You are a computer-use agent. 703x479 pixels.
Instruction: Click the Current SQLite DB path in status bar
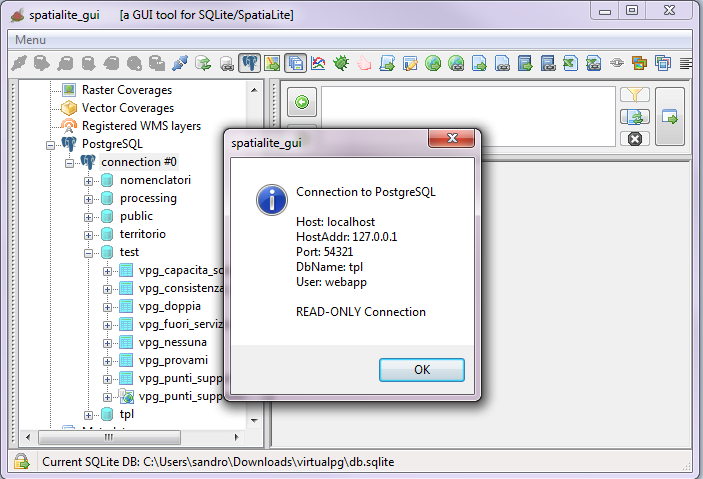[218, 462]
